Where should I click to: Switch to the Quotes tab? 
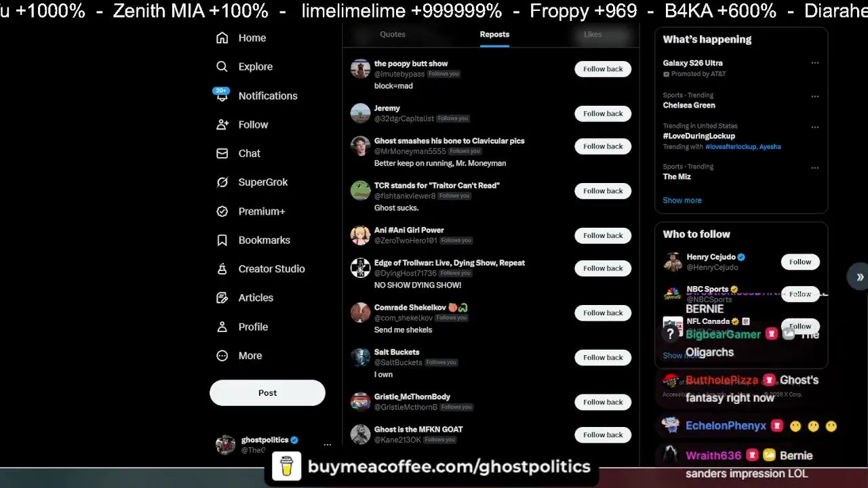[x=393, y=34]
